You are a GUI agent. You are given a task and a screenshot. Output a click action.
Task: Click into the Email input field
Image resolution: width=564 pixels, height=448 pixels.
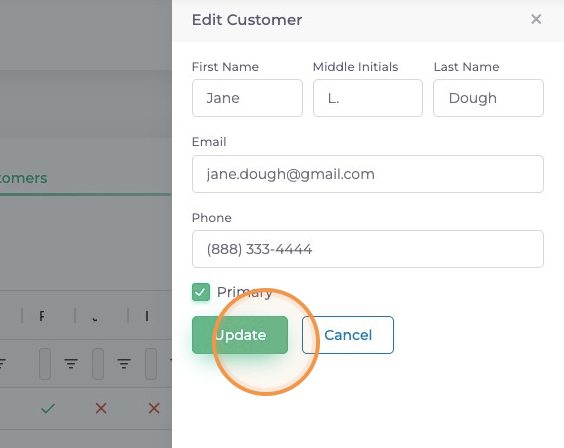tap(368, 174)
